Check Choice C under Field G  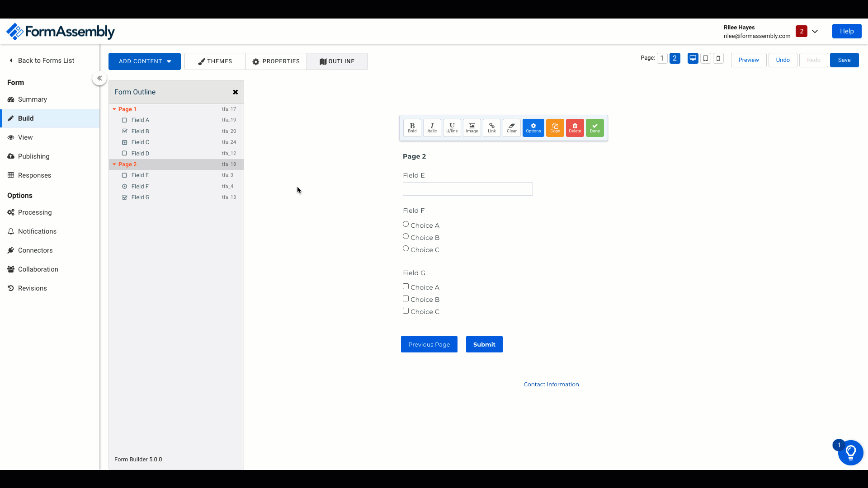pyautogui.click(x=406, y=311)
